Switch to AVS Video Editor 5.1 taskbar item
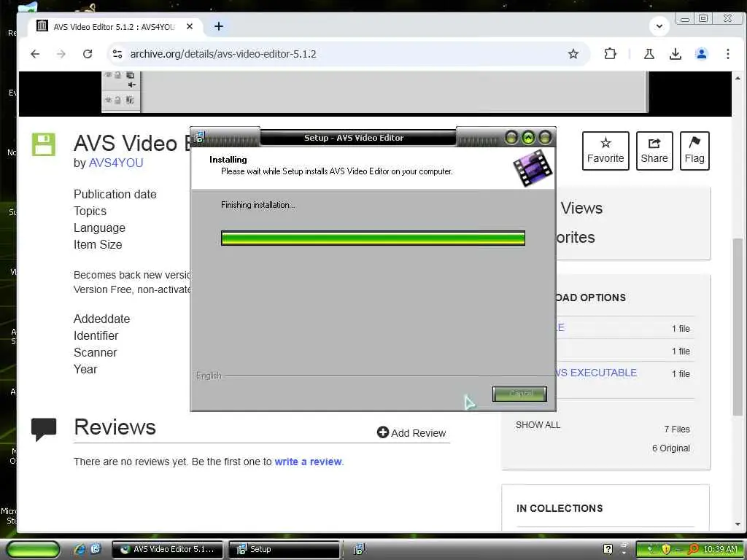Screen dimensions: 747x560 click(x=167, y=549)
